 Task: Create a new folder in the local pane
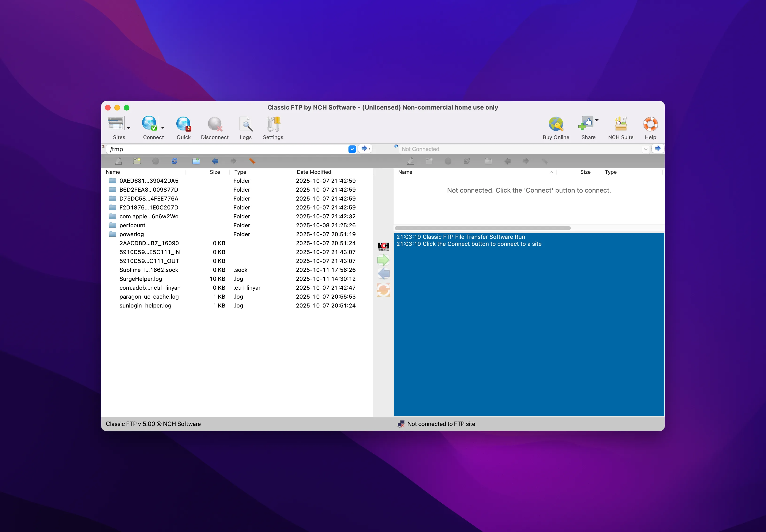coord(137,161)
